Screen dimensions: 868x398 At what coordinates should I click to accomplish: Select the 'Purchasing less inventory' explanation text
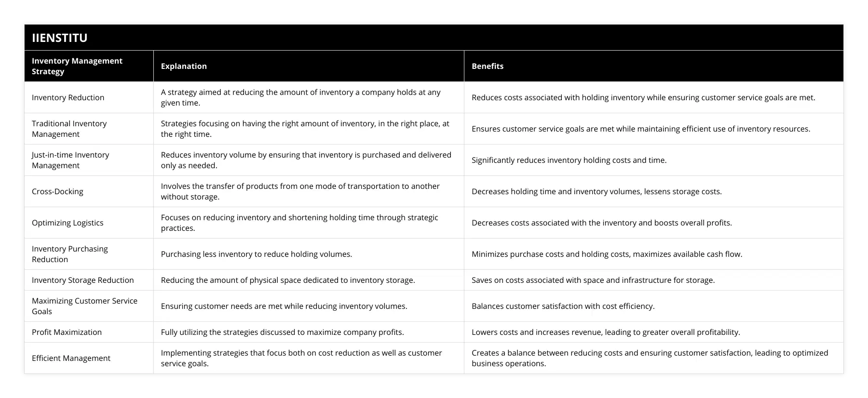(257, 254)
